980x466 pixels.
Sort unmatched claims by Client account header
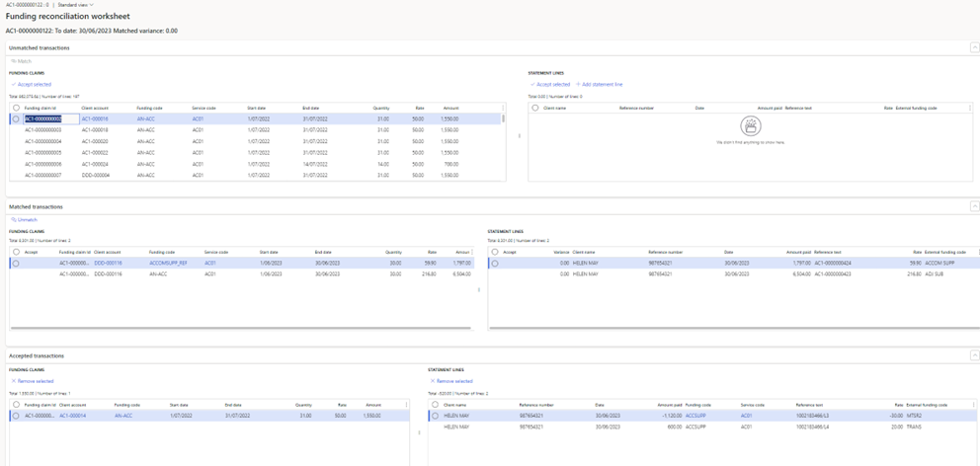point(94,108)
